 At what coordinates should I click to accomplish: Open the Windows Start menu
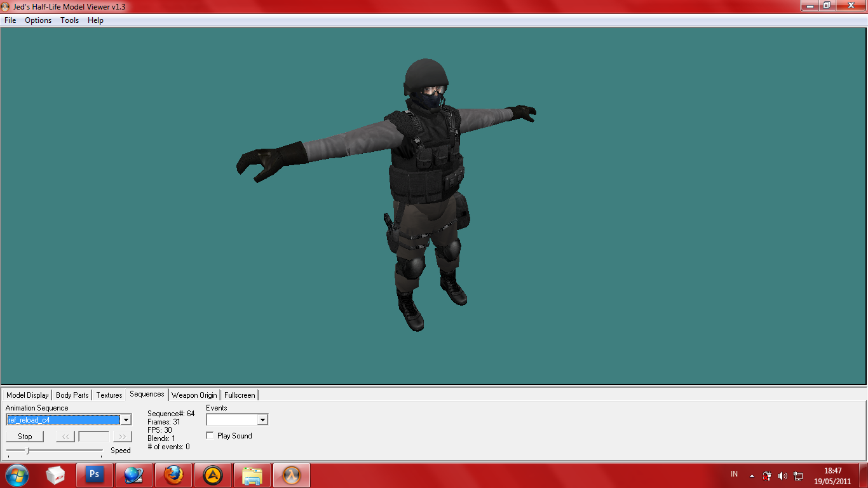coord(17,475)
